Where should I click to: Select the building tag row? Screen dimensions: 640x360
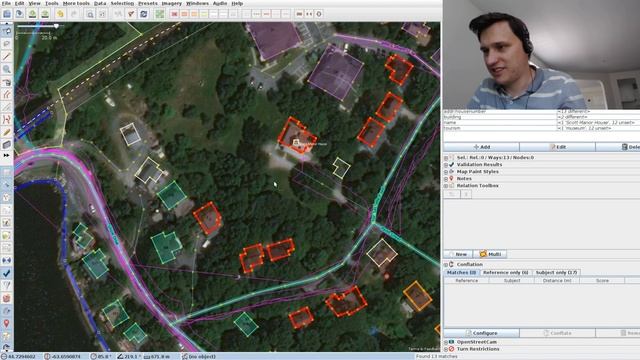(x=542, y=117)
